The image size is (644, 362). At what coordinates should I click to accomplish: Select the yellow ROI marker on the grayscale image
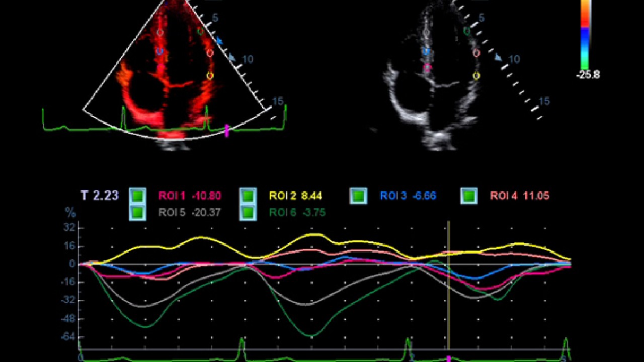tap(476, 76)
